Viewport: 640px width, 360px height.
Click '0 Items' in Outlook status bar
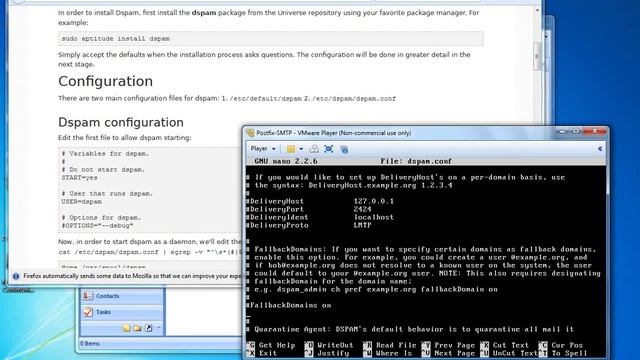coord(89,344)
